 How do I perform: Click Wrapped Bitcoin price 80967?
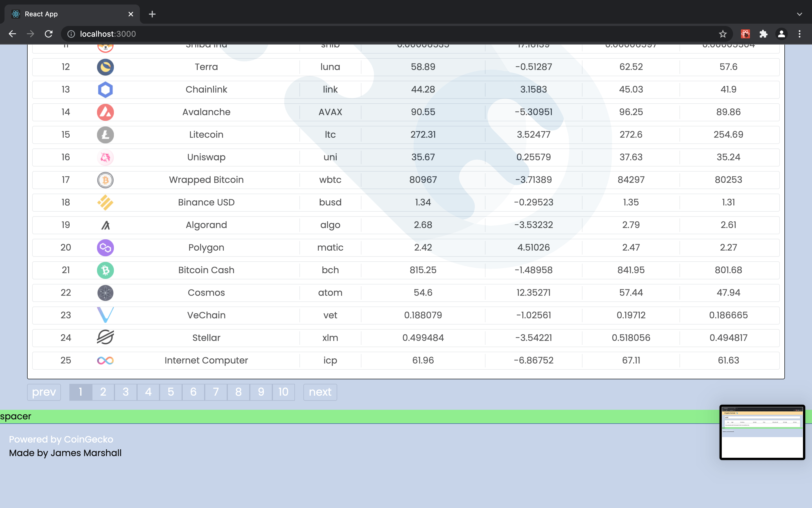(423, 180)
